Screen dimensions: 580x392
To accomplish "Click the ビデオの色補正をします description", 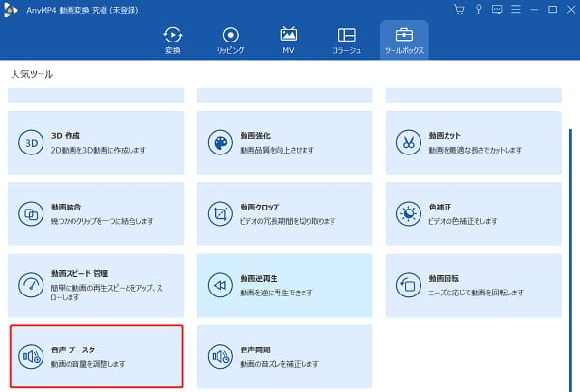I will pyautogui.click(x=463, y=221).
